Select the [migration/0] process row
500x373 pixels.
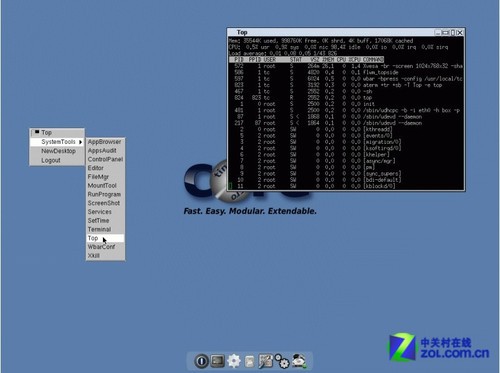coord(346,142)
